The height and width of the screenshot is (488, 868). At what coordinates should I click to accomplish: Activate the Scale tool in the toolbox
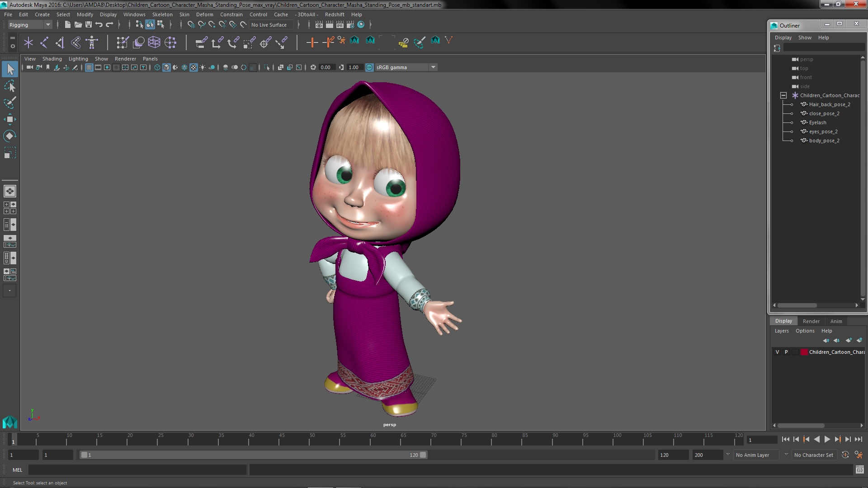10,153
